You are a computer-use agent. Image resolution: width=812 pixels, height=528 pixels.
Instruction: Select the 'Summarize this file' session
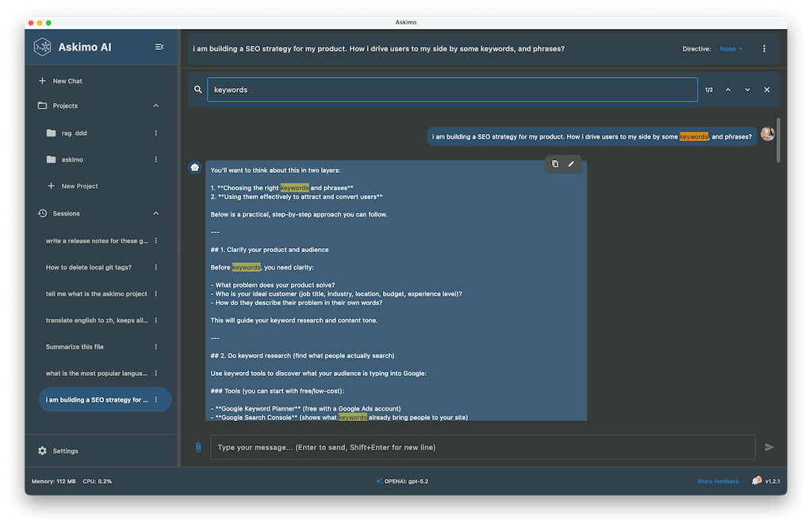[x=75, y=346]
